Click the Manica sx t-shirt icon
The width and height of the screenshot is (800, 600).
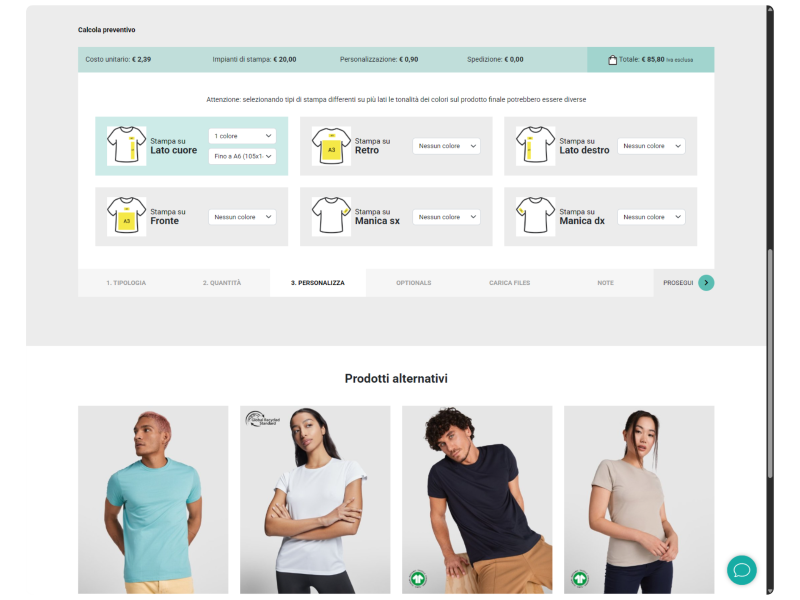click(x=331, y=216)
